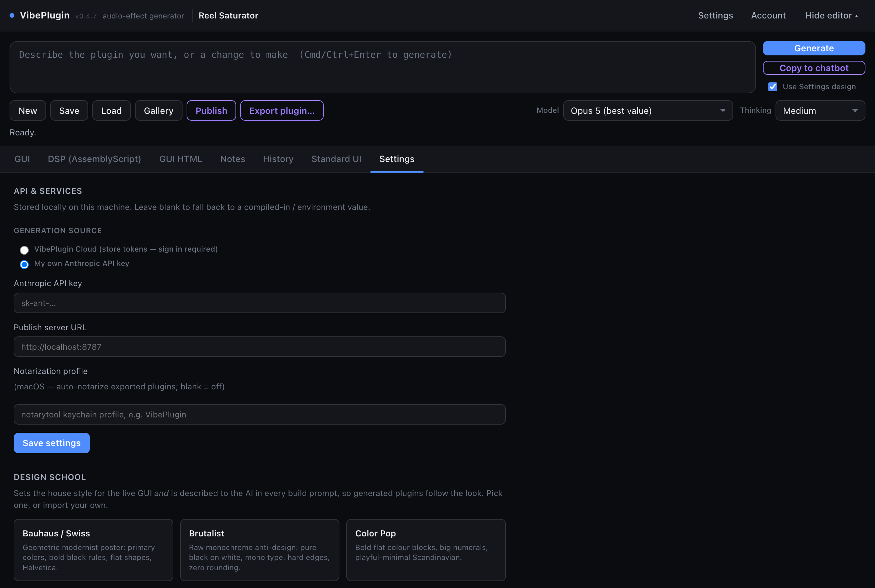Image resolution: width=875 pixels, height=588 pixels.
Task: Click the Ready. status text
Action: click(23, 132)
